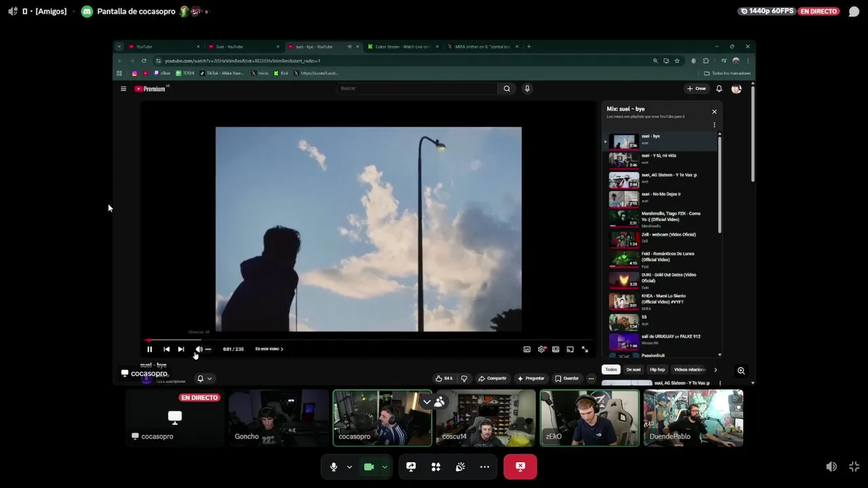Open the Mix playlist three-dot options
Image resolution: width=868 pixels, height=488 pixels.
[x=714, y=125]
